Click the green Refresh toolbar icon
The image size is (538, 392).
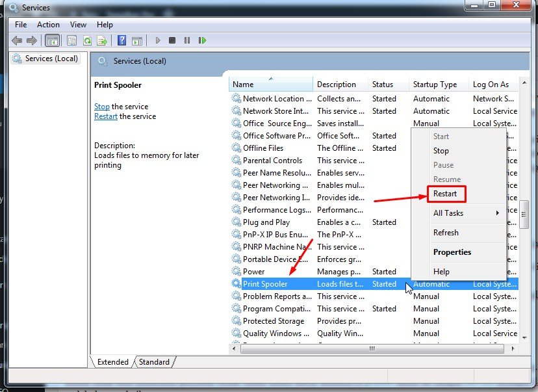[x=88, y=40]
